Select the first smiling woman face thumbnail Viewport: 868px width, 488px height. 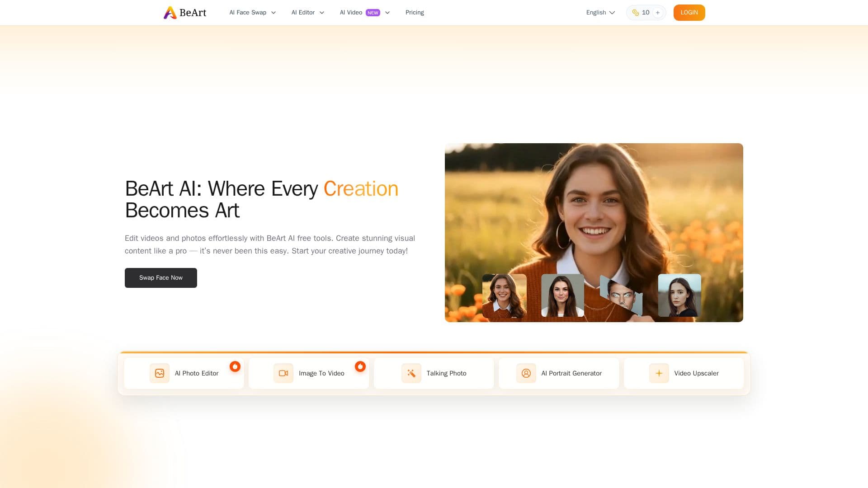pos(505,296)
